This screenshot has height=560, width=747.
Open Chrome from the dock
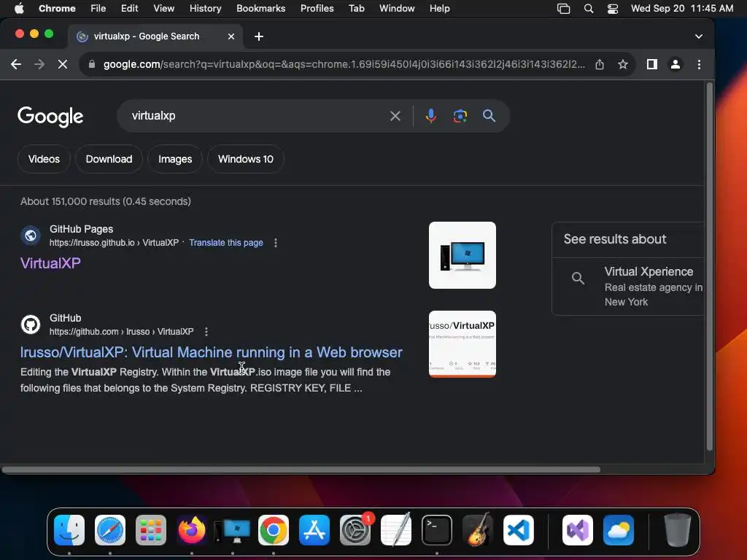(274, 530)
